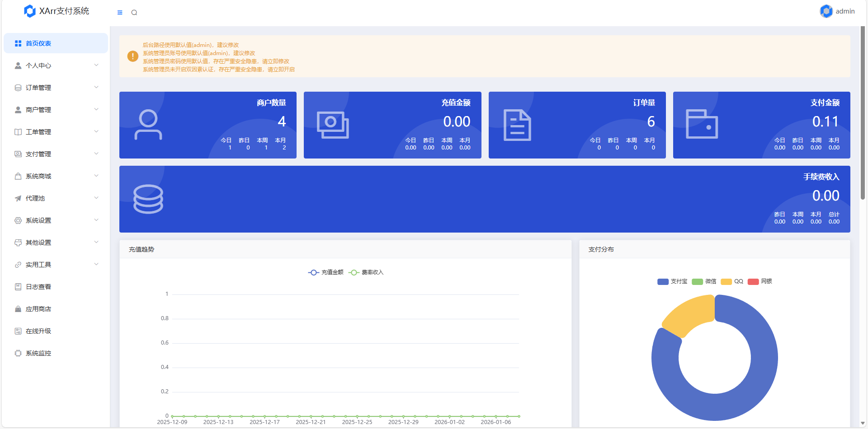This screenshot has width=868, height=429.
Task: Click the 在线升级 sidebar icon
Action: coord(18,331)
